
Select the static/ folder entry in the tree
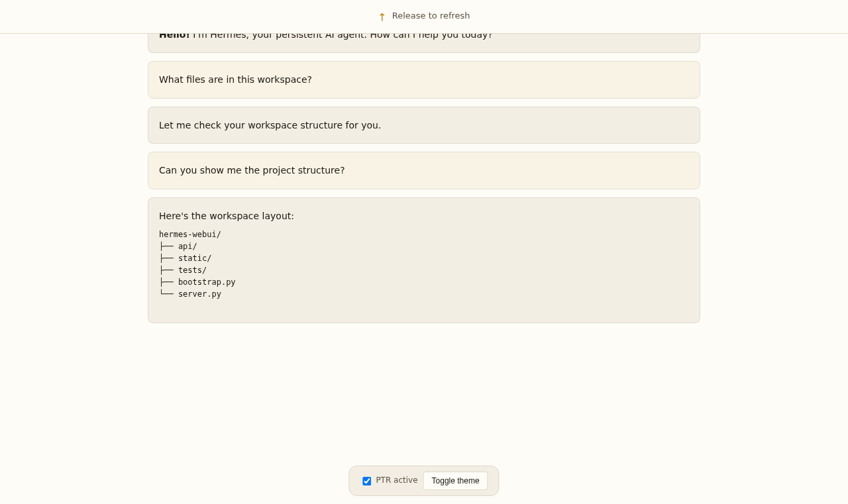[195, 258]
